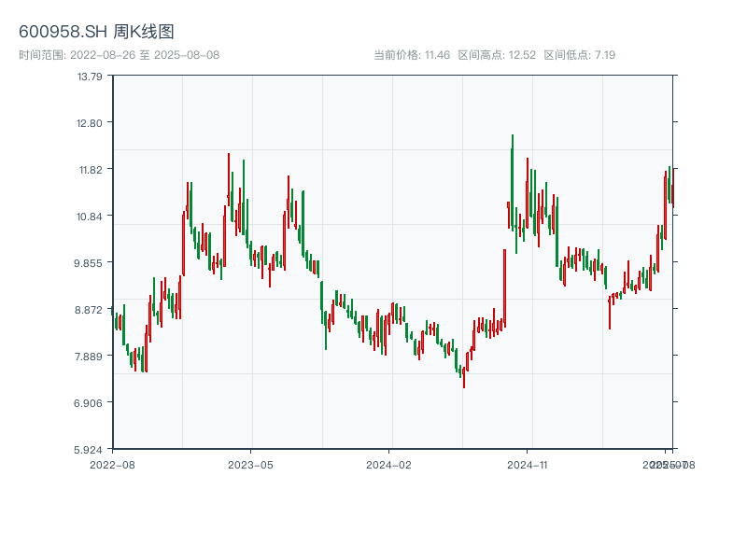Click the y-axis label 9.855
747x560 pixels.
coord(88,263)
